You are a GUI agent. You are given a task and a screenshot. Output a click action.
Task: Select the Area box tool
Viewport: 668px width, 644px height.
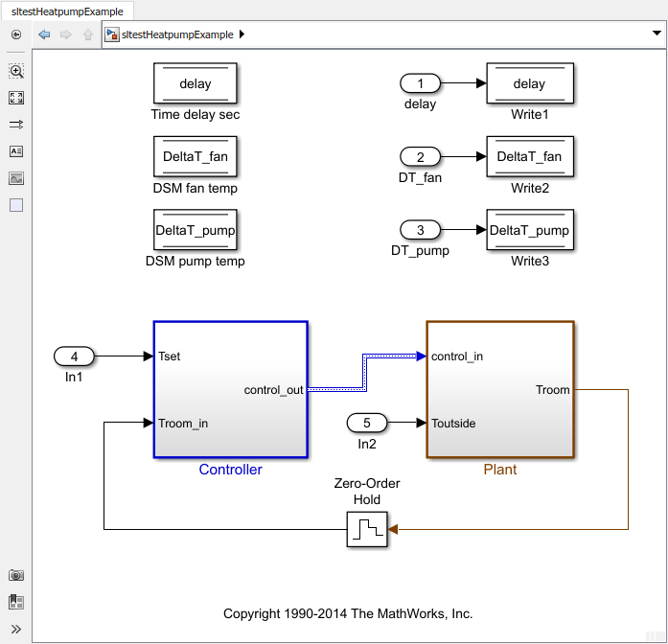pyautogui.click(x=16, y=205)
